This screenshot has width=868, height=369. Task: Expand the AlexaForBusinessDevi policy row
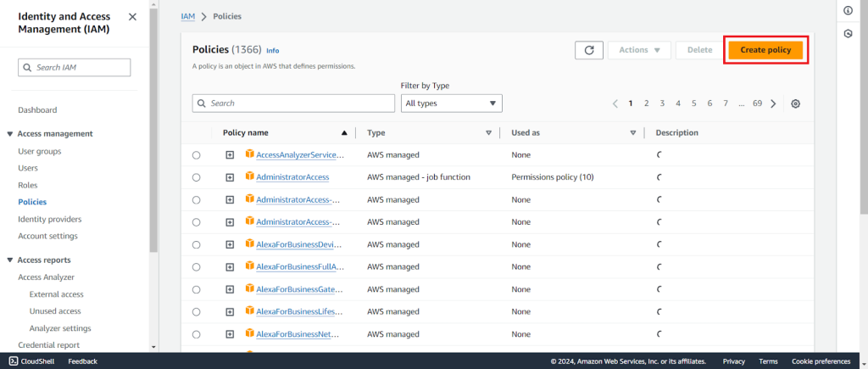pyautogui.click(x=230, y=245)
